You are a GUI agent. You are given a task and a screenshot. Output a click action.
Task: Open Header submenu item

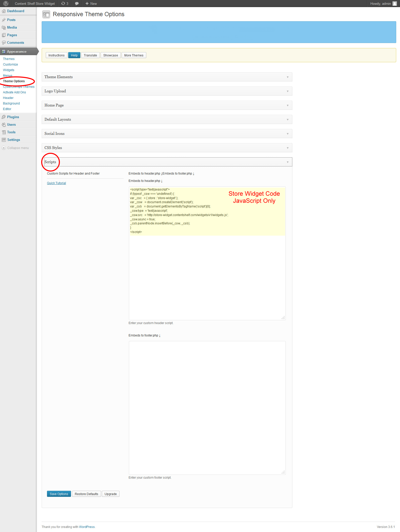pos(8,98)
